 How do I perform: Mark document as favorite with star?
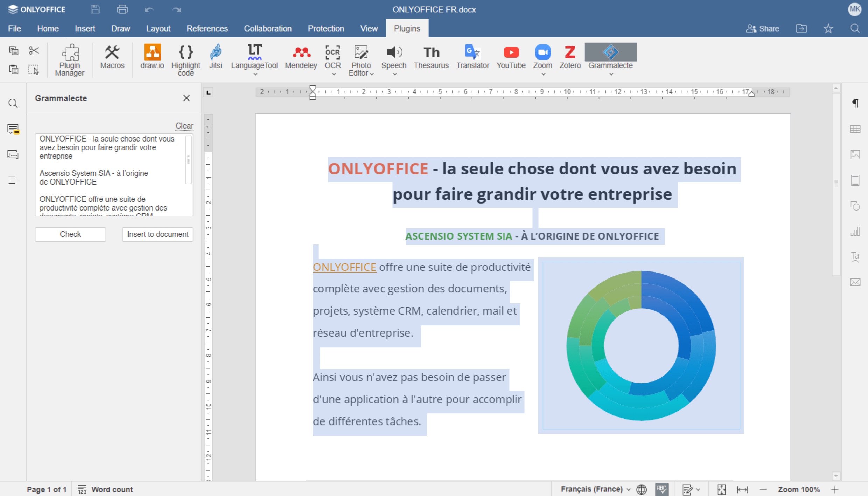tap(828, 28)
